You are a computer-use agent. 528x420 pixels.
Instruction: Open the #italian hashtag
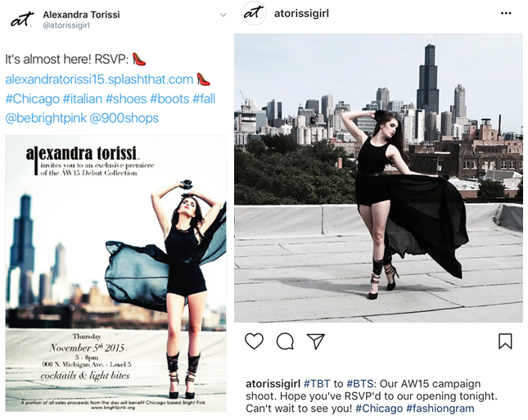[83, 99]
